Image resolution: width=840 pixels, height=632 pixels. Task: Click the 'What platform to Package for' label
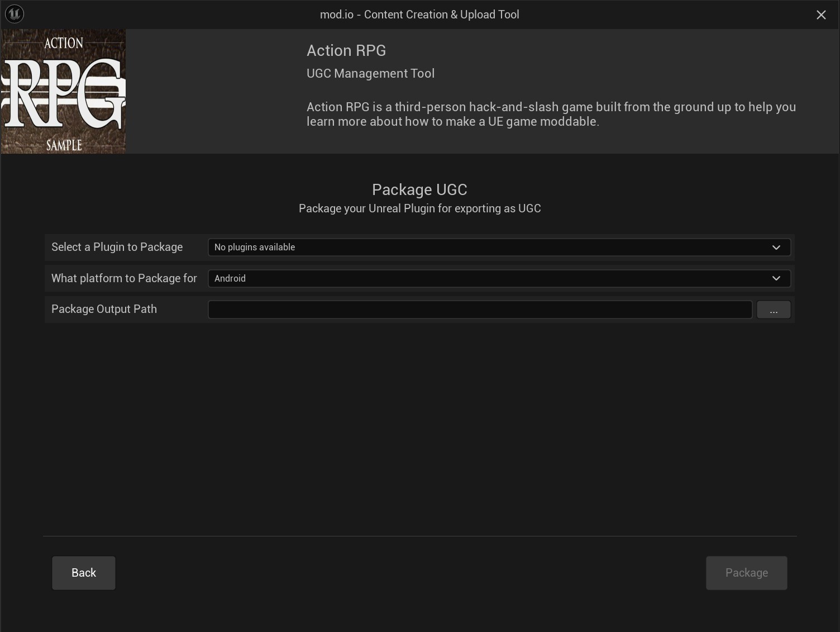pos(124,278)
